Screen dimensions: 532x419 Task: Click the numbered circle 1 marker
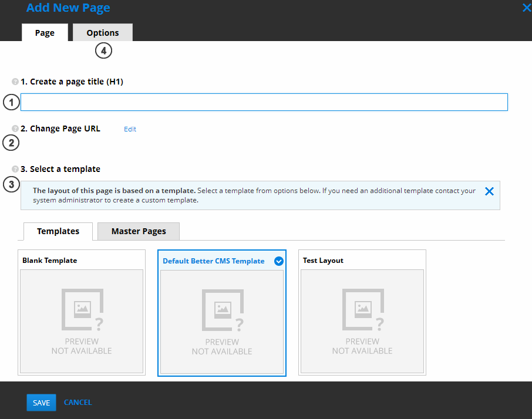coord(11,102)
